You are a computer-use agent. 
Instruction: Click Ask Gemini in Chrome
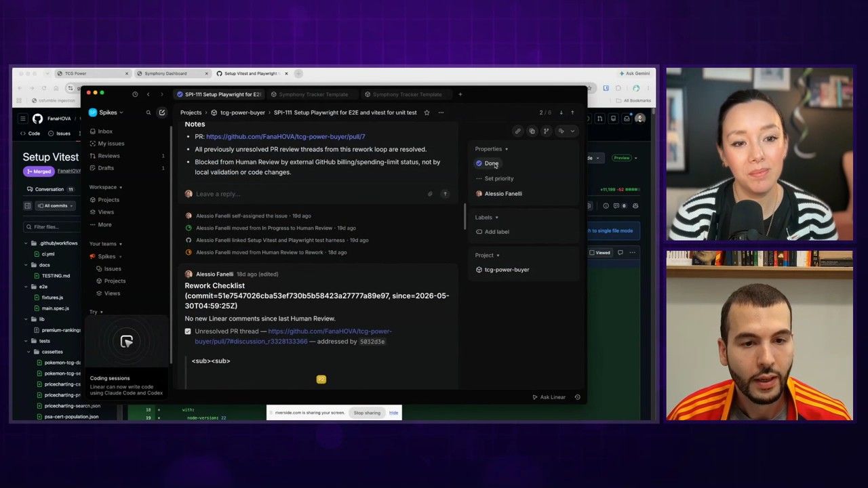[635, 73]
